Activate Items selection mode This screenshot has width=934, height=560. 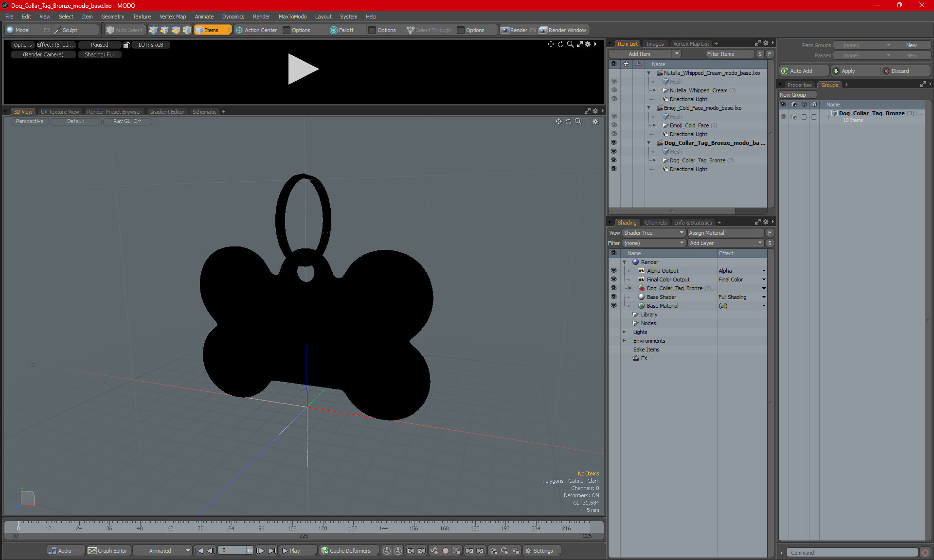tap(213, 30)
